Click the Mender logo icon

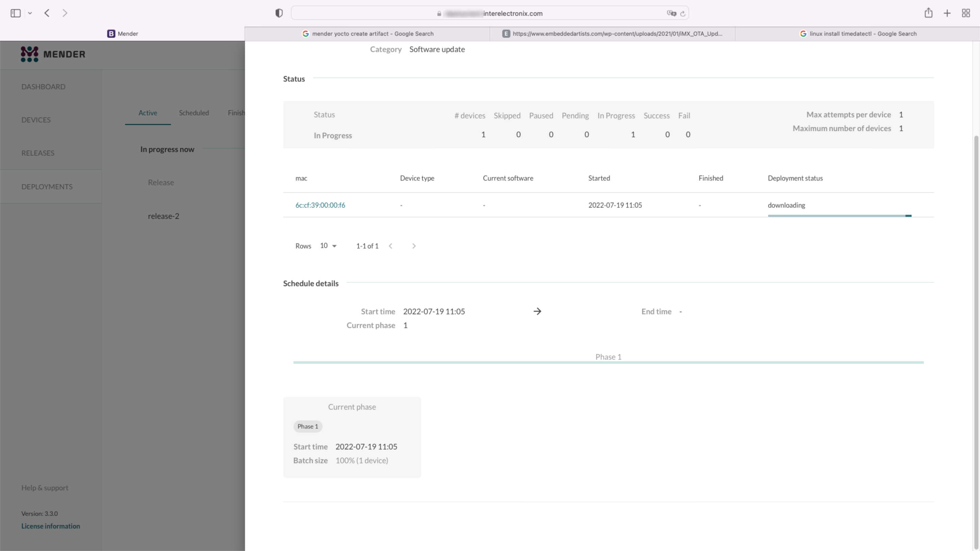point(29,54)
